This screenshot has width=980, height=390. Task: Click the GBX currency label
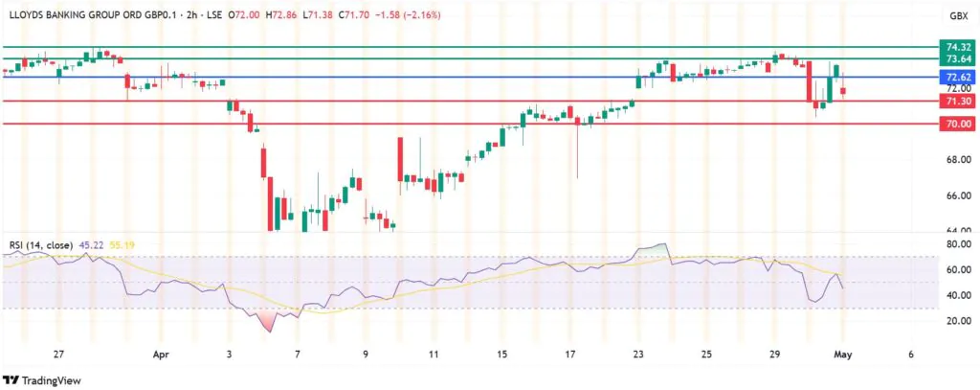957,16
